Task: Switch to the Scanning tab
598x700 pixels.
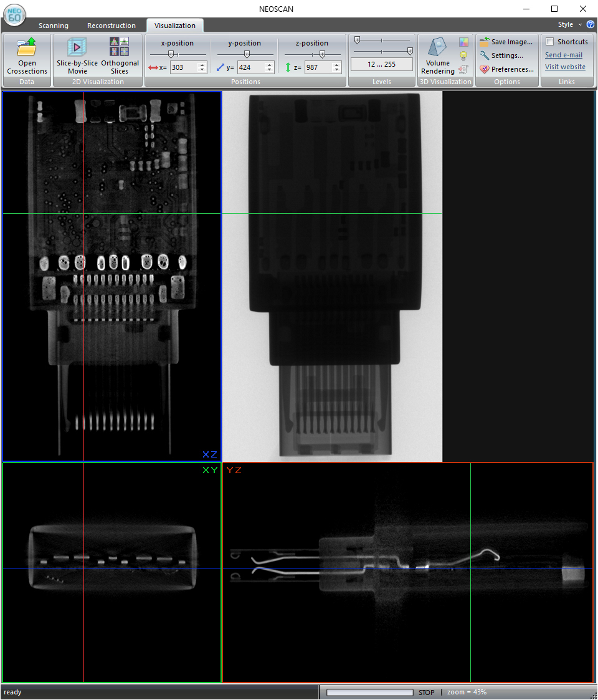Action: point(54,26)
